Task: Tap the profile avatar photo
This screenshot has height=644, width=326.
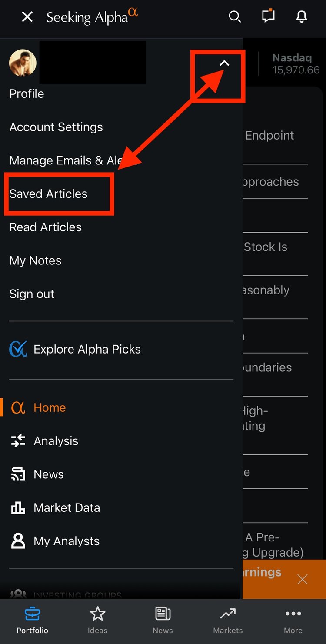Action: pyautogui.click(x=23, y=63)
